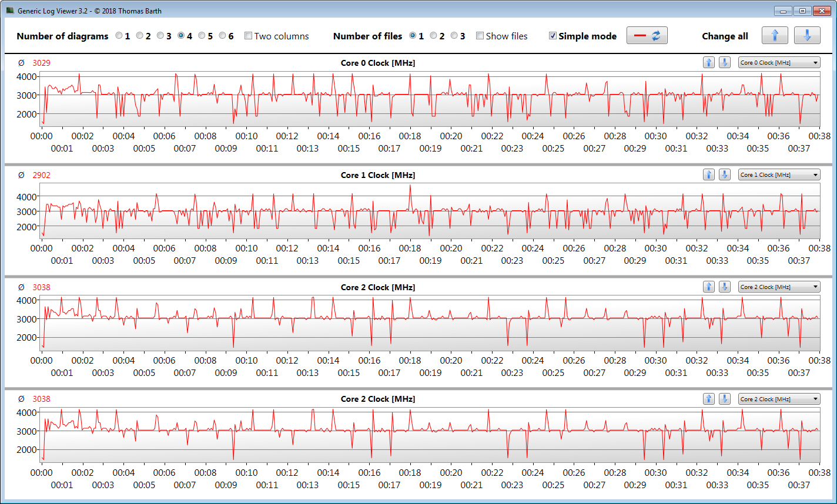This screenshot has height=504, width=837.
Task: Open the Core 1 Clock [MHz] dropdown
Action: pyautogui.click(x=779, y=174)
